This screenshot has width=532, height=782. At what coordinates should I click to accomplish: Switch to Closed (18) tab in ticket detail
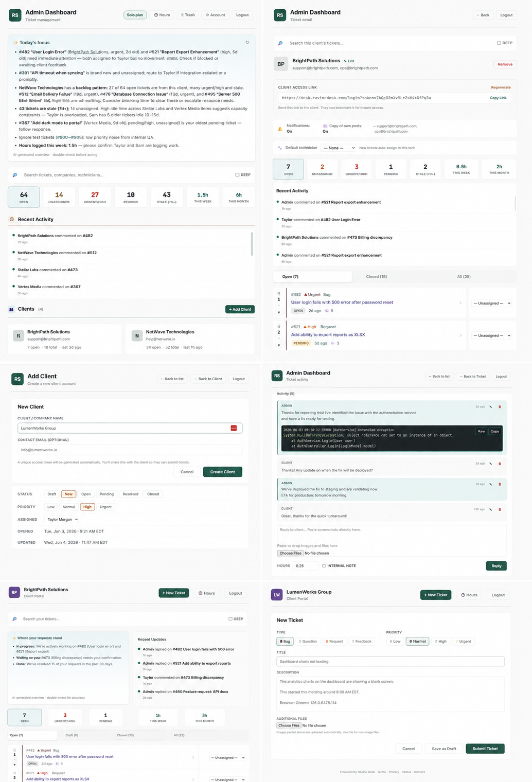click(x=377, y=277)
